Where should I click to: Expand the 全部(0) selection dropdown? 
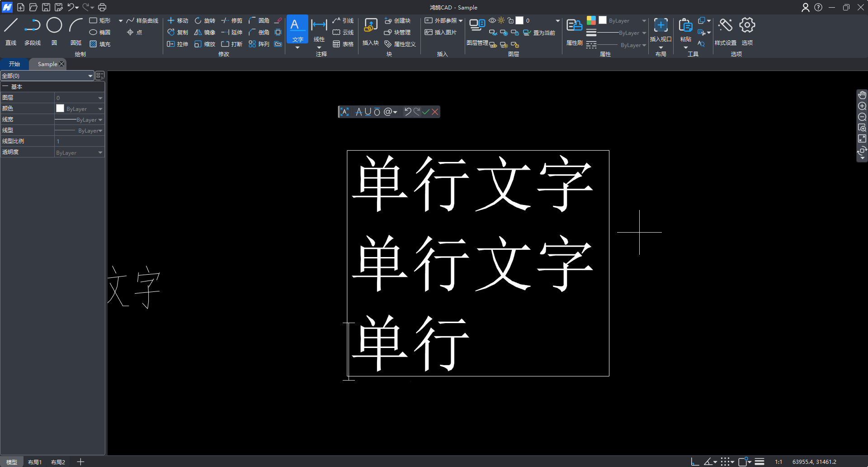(90, 76)
